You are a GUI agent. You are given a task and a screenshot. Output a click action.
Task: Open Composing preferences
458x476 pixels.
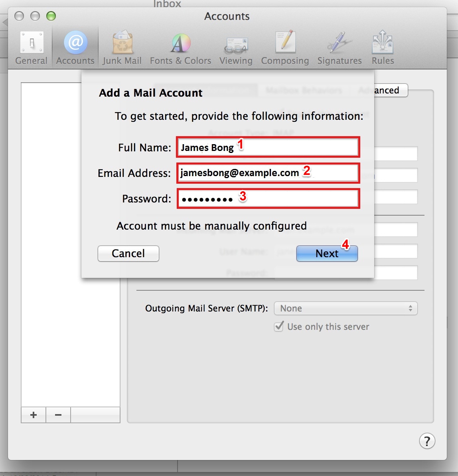(x=285, y=48)
